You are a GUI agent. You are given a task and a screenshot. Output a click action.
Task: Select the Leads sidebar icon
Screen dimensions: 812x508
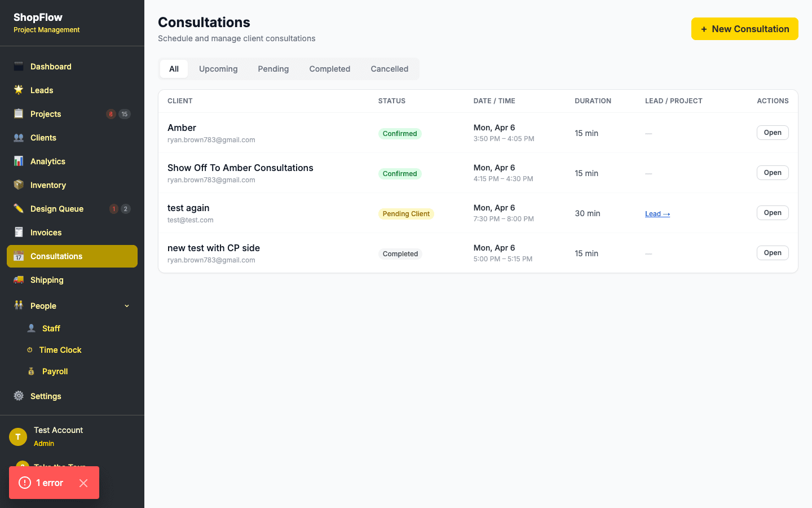19,90
